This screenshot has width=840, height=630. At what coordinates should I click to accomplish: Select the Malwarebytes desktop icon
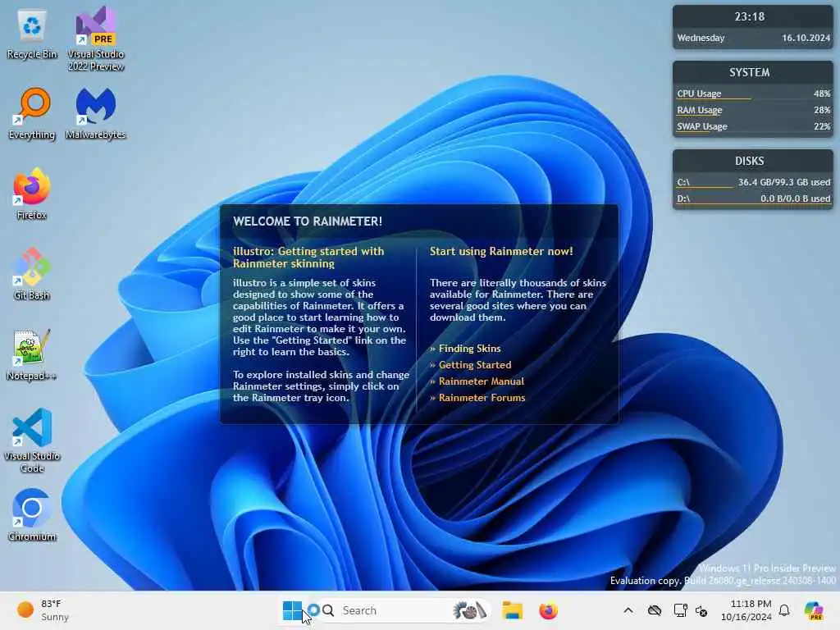[x=95, y=114]
